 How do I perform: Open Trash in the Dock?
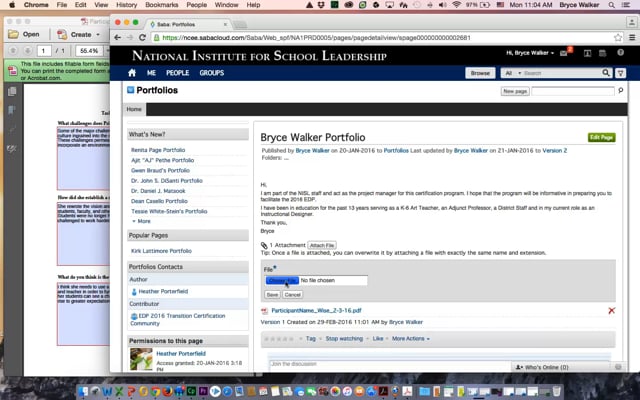556,391
